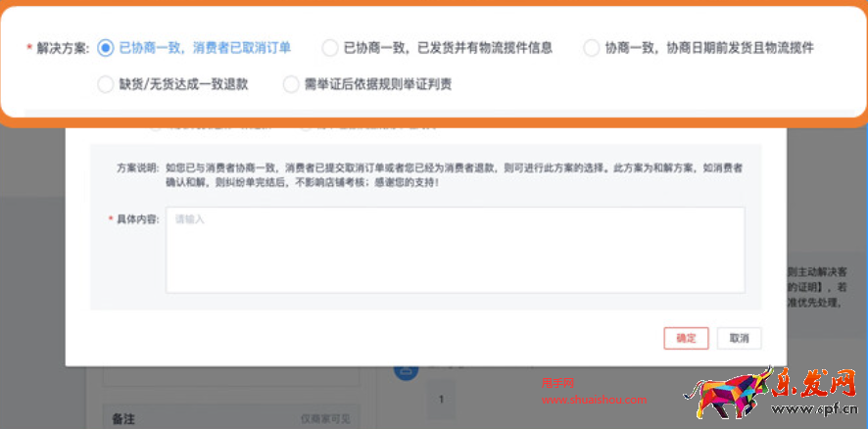Cancel dialog with 取消 button
The width and height of the screenshot is (868, 429).
tap(739, 338)
